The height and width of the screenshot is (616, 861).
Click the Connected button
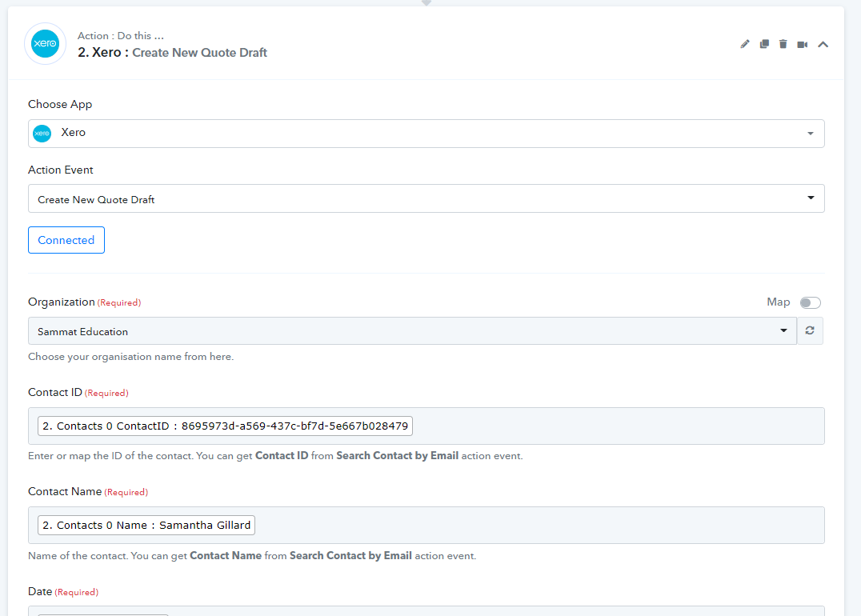pyautogui.click(x=66, y=240)
